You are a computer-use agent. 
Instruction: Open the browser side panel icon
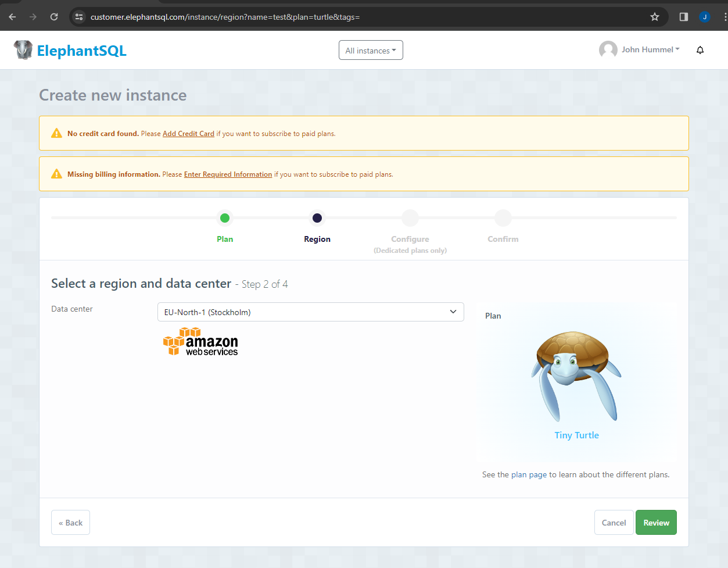point(684,17)
